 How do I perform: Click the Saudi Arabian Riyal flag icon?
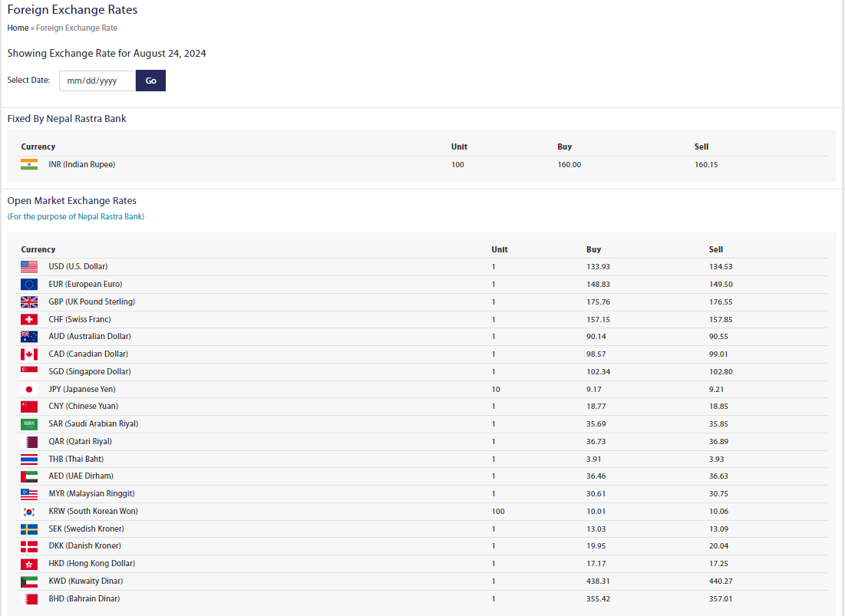(29, 423)
